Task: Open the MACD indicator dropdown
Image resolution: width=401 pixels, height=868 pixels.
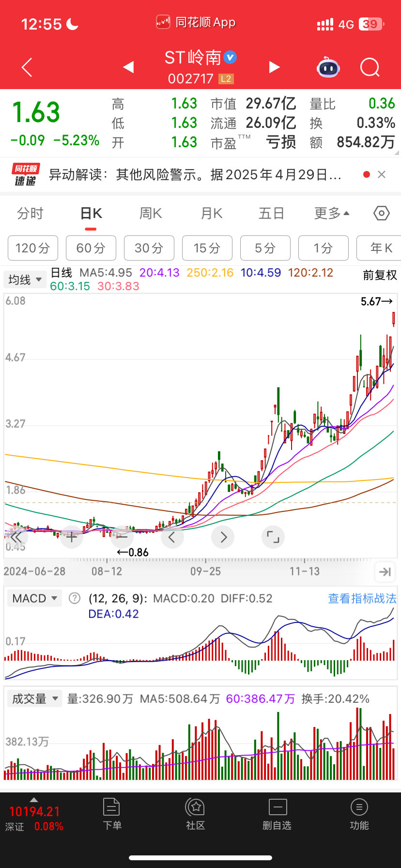Action: (35, 598)
